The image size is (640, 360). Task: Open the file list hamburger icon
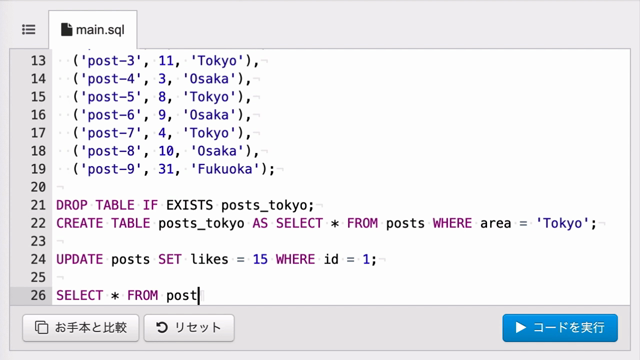(29, 29)
